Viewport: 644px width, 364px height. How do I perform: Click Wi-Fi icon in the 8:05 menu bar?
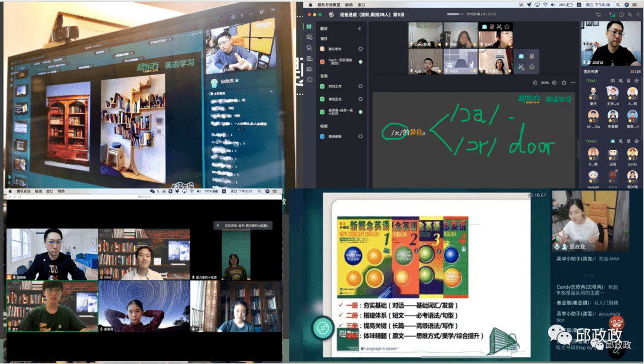click(x=545, y=5)
